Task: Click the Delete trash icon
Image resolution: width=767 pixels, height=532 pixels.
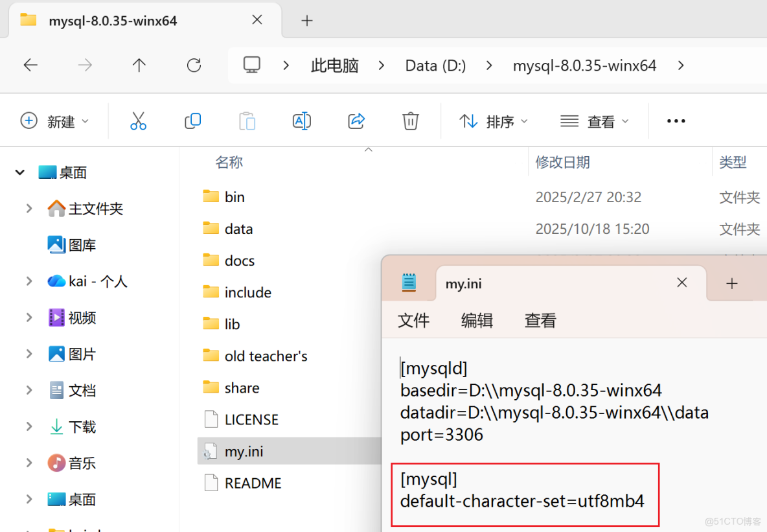Action: click(x=410, y=121)
